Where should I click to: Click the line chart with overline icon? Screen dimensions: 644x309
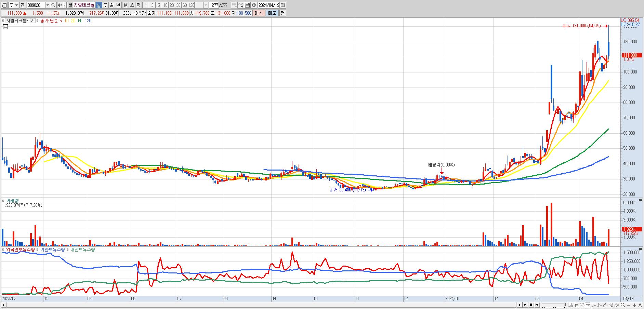pyautogui.click(x=593, y=305)
